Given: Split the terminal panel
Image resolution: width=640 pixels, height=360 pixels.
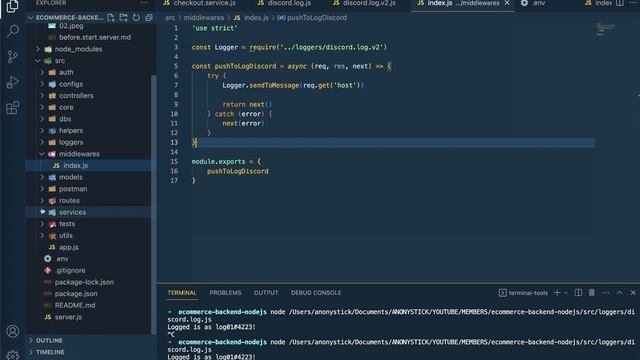Looking at the screenshot, I should pos(578,293).
